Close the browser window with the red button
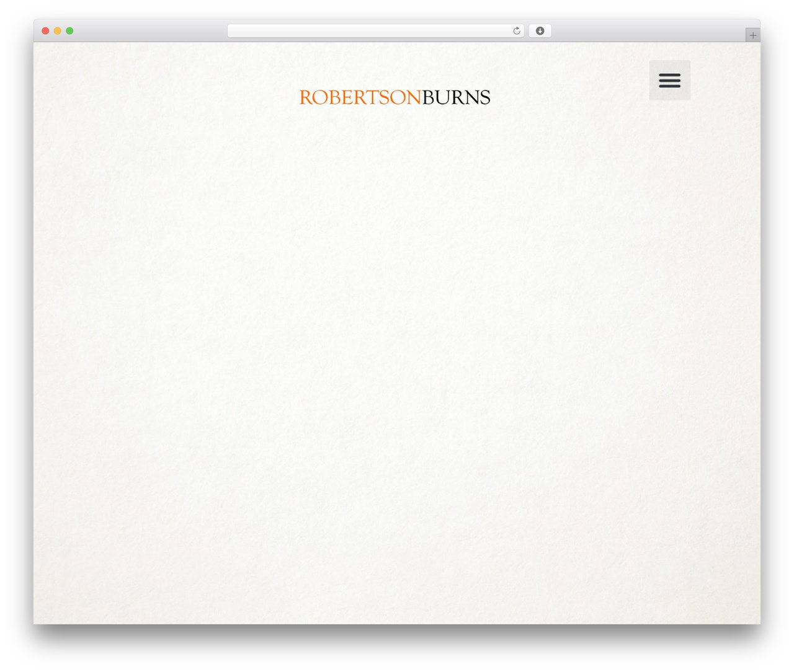794x672 pixels. point(45,31)
